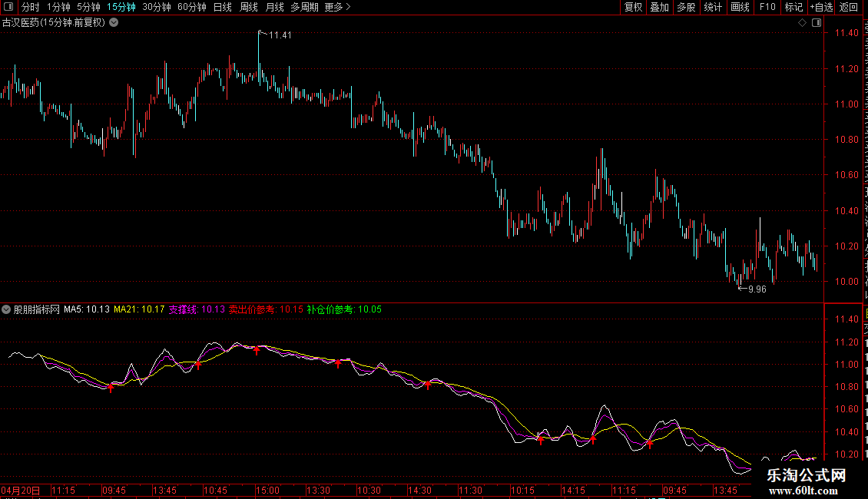The width and height of the screenshot is (868, 499).
Task: Click the 04月20日 date on time axis
Action: coord(21,491)
